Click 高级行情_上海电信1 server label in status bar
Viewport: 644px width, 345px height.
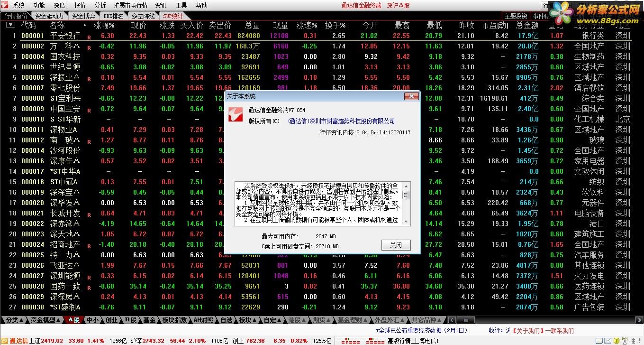pos(413,341)
